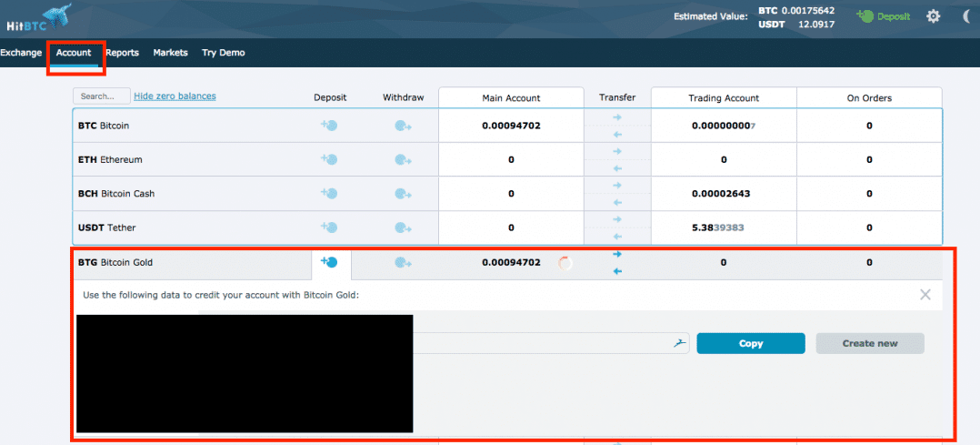980x445 pixels.
Task: Toggle night mode moon icon
Action: pos(966,16)
